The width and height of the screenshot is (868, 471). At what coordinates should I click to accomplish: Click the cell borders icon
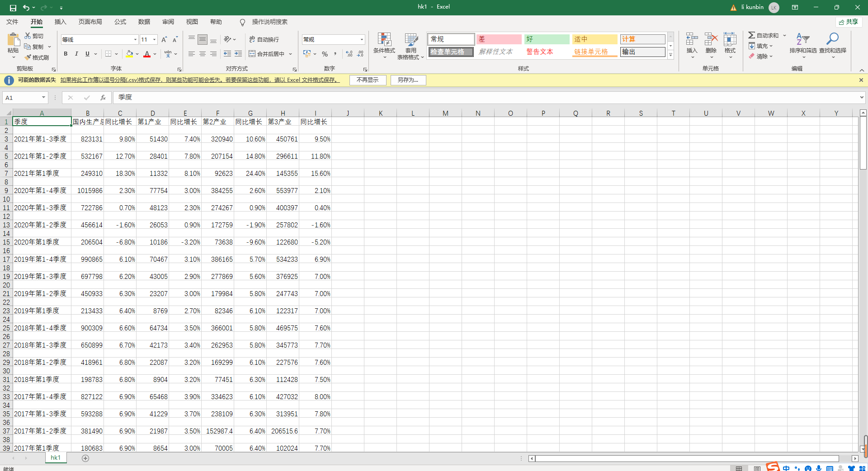coord(108,54)
